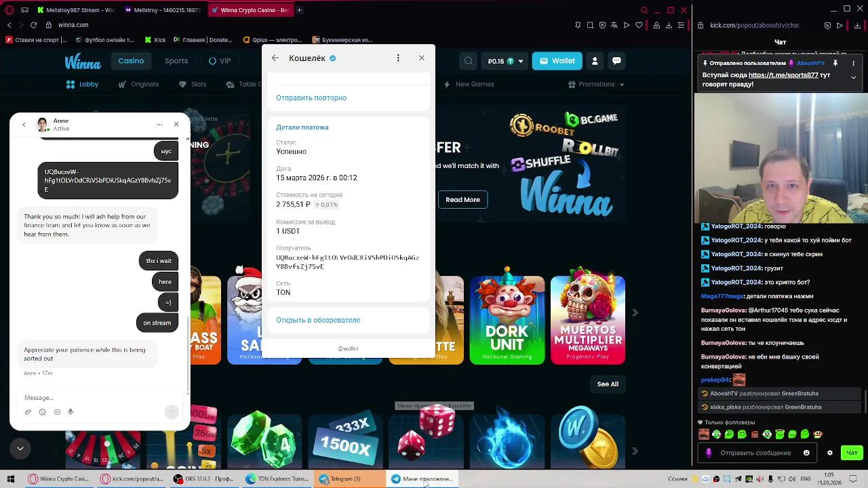
Task: Click ENG language indicator in tray
Action: tap(806, 479)
